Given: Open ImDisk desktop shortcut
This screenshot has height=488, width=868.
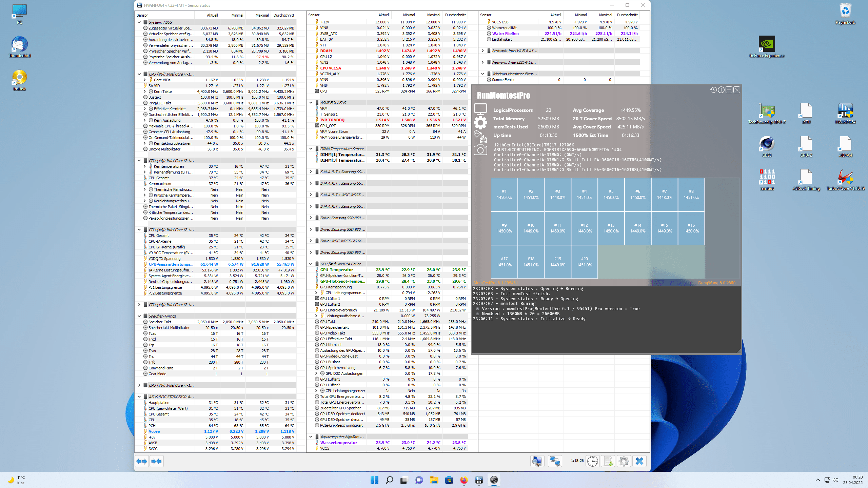Looking at the screenshot, I should click(x=20, y=80).
